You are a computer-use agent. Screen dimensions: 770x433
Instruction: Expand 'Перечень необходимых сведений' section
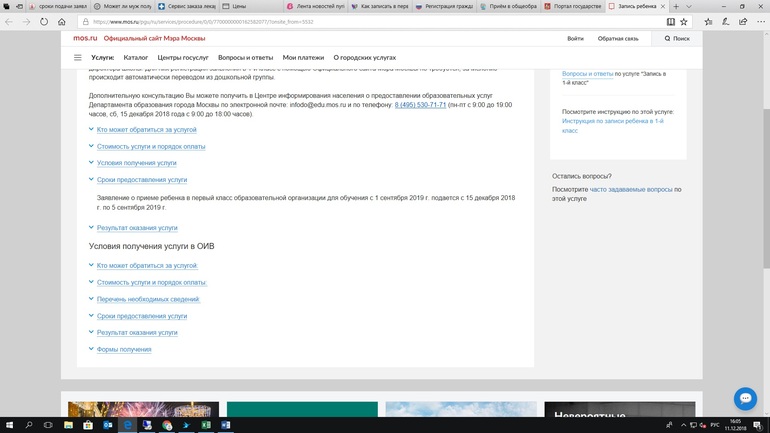pyautogui.click(x=148, y=299)
